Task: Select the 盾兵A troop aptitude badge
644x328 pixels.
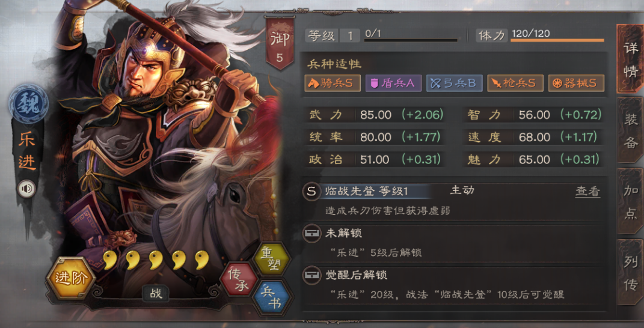Action: point(393,84)
